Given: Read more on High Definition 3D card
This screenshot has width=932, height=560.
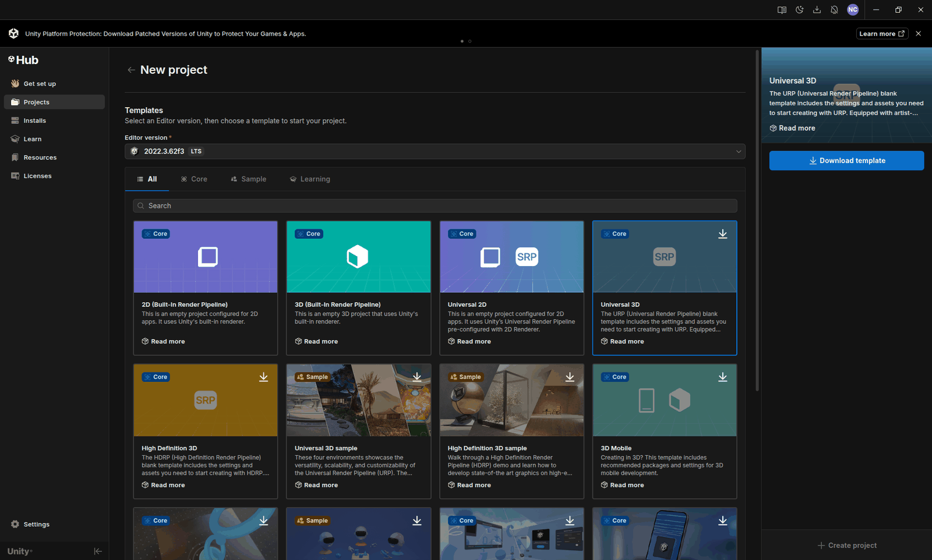Looking at the screenshot, I should coord(164,485).
